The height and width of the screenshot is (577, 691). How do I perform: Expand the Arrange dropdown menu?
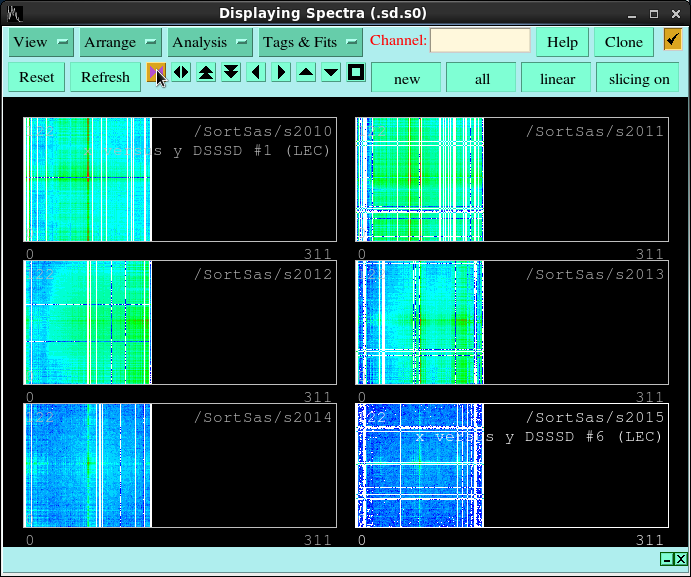click(120, 42)
